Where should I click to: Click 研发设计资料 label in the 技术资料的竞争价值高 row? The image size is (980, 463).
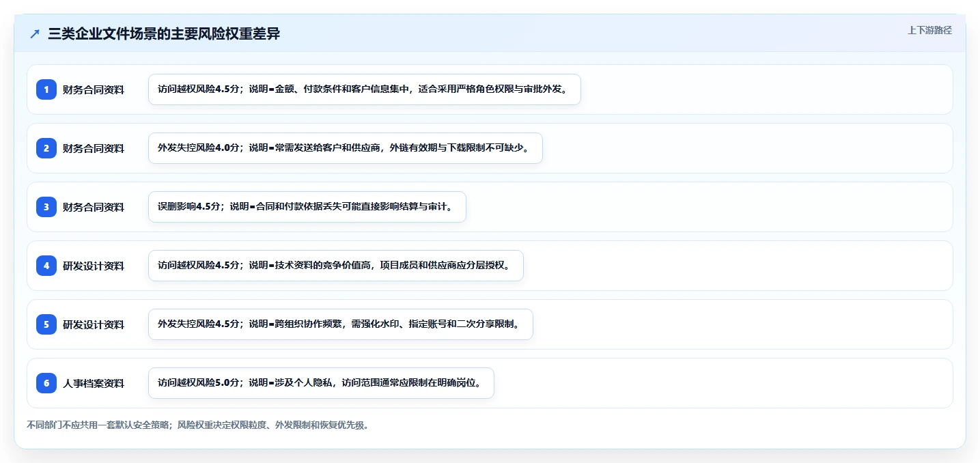click(x=94, y=266)
